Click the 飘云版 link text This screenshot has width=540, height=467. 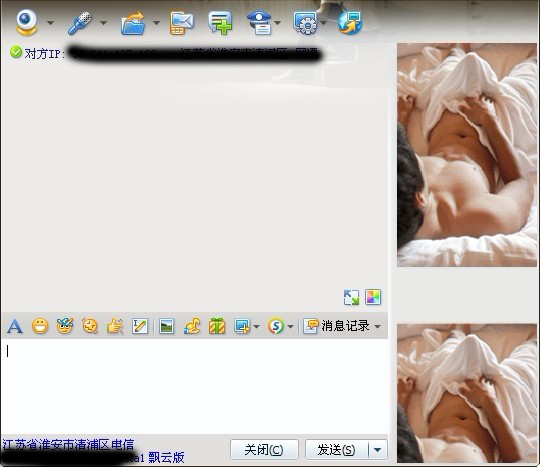click(166, 458)
